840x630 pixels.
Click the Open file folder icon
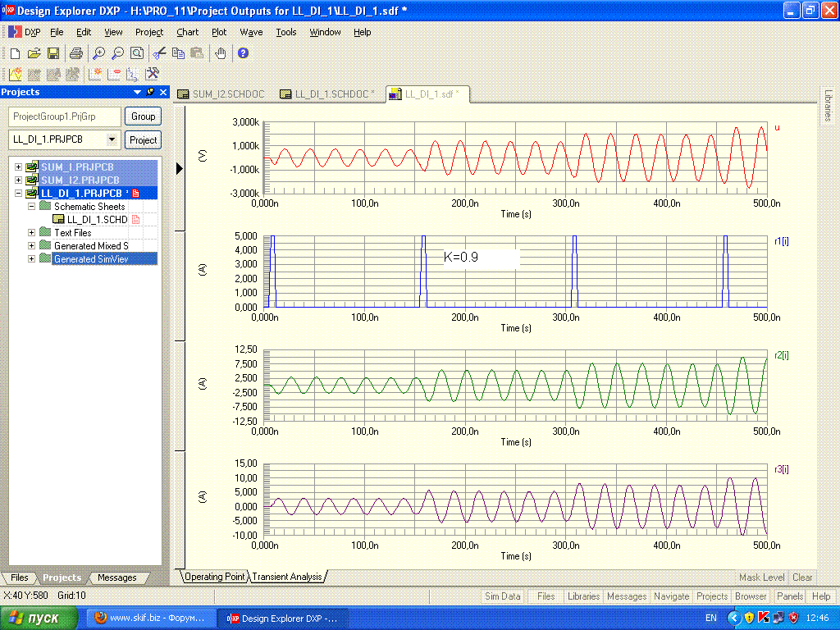34,53
